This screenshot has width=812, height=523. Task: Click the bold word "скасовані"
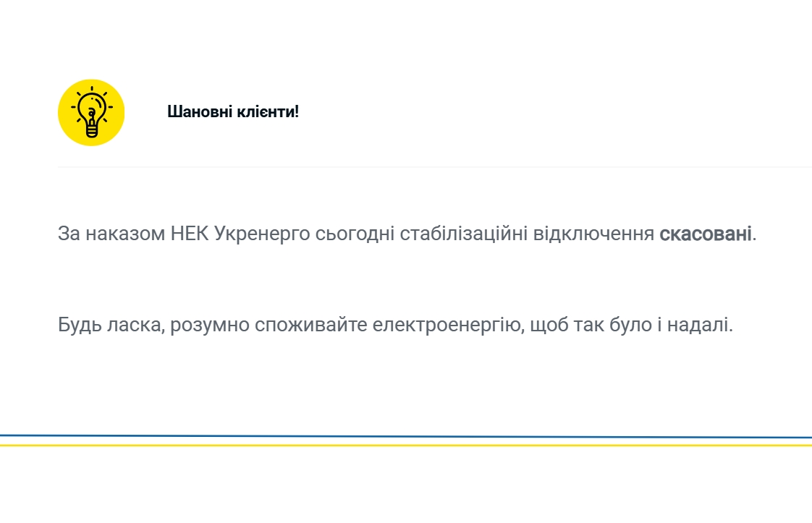pos(706,234)
